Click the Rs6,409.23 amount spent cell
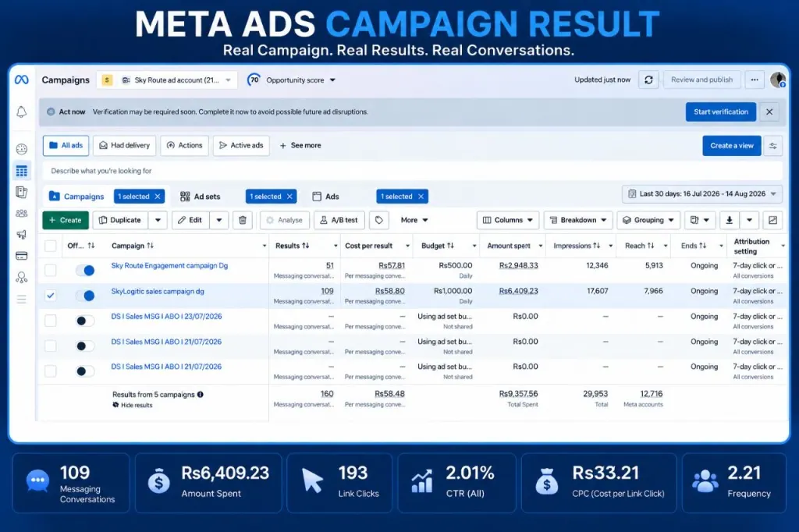 [518, 292]
